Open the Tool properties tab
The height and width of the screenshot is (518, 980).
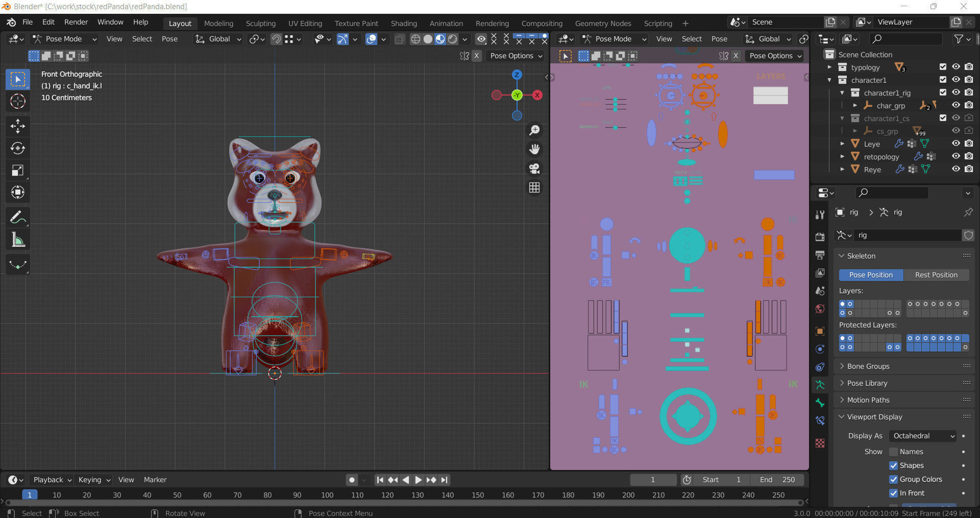820,215
